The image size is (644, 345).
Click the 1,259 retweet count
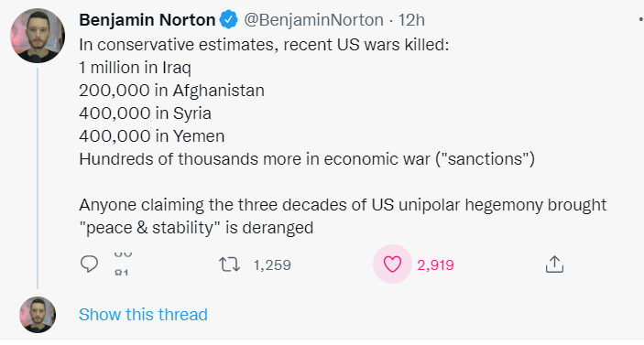(272, 265)
